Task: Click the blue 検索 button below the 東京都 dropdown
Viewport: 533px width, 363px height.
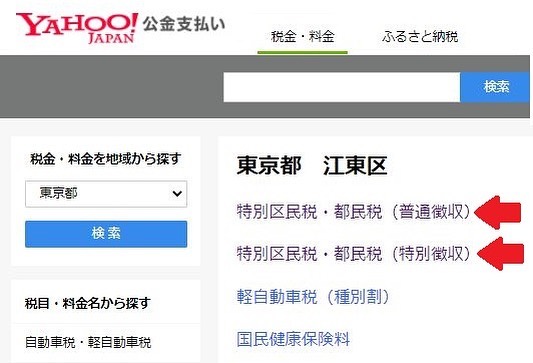Action: [x=106, y=234]
